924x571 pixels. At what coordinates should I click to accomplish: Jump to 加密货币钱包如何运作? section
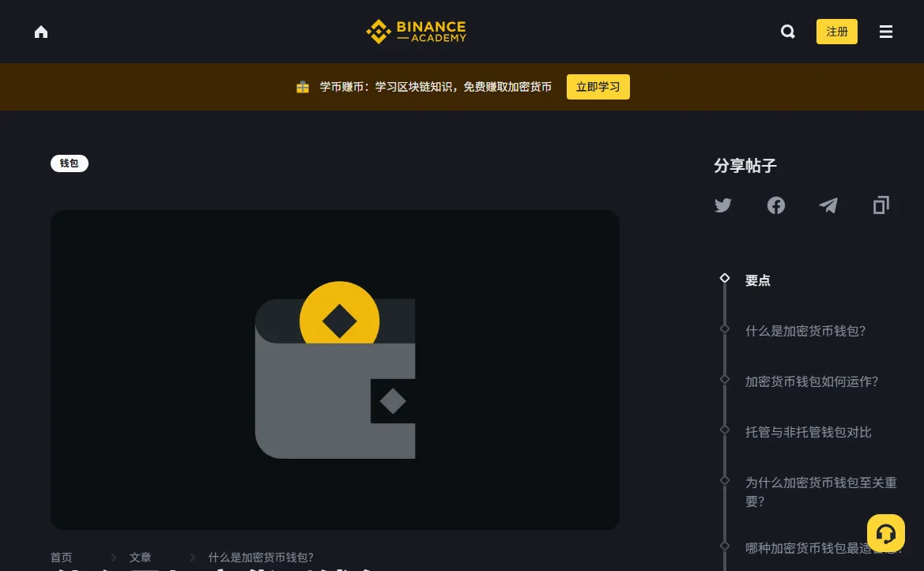pyautogui.click(x=812, y=381)
